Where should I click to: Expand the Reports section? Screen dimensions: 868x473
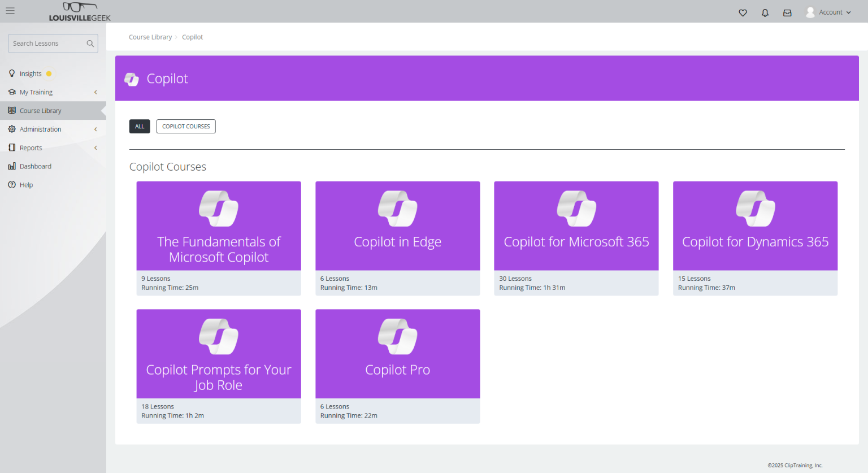(31, 147)
